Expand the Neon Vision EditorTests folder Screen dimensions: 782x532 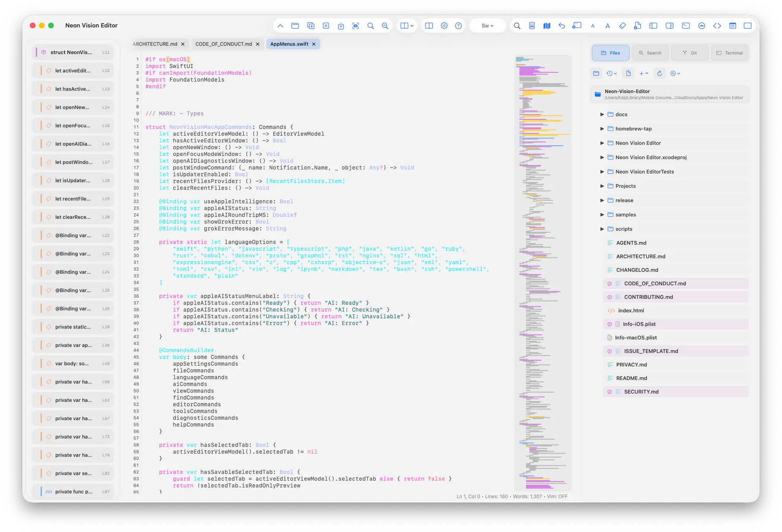[x=602, y=172]
